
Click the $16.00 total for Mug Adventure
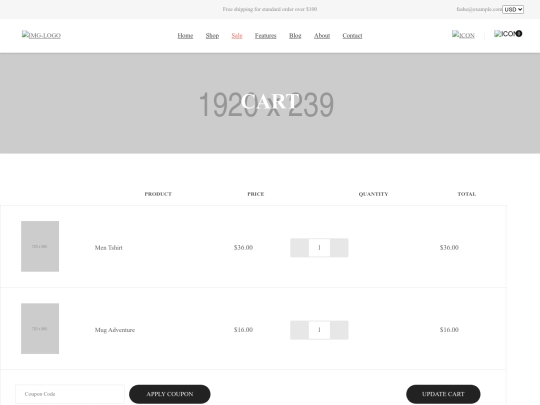click(x=449, y=330)
